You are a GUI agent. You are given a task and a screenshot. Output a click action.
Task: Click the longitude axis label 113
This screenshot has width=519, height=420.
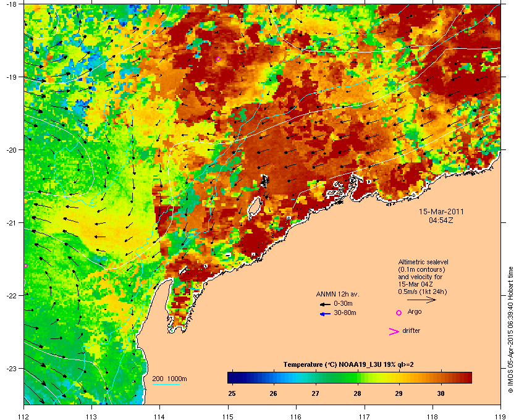(91, 417)
